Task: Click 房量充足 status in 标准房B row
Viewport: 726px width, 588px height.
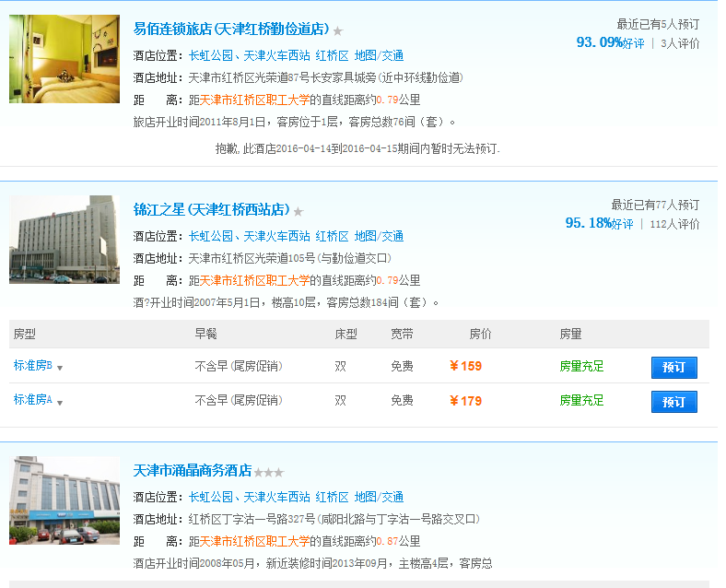Action: (582, 366)
